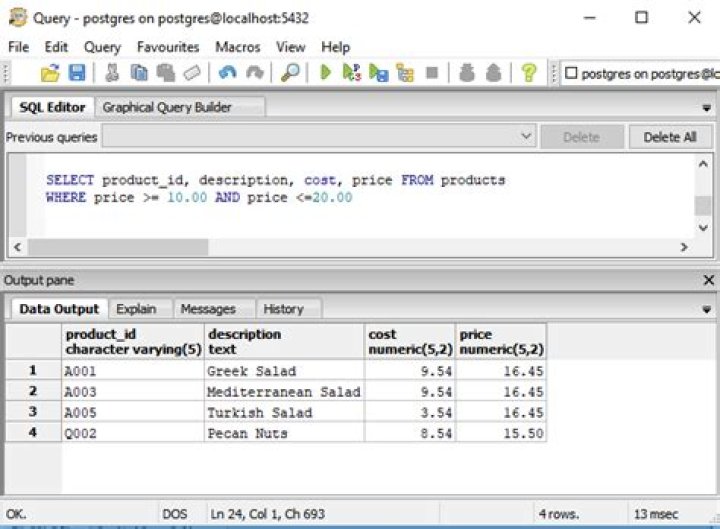Select the Explain tab in Output pane

[x=135, y=309]
